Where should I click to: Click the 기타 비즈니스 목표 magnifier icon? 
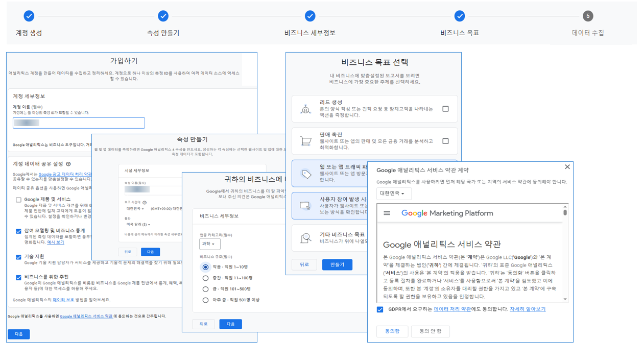click(305, 238)
